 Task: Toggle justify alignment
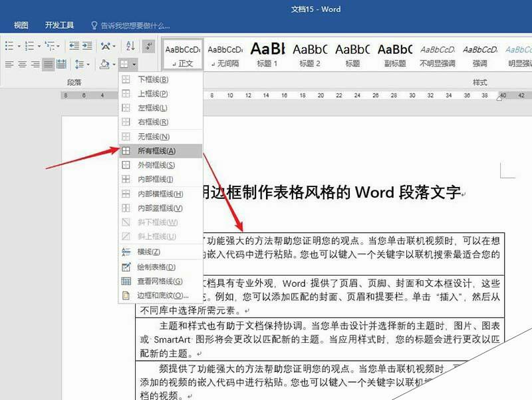(x=48, y=64)
